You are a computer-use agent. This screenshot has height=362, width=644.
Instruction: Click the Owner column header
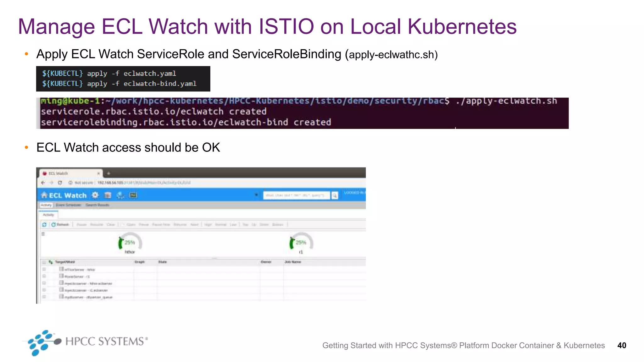coord(266,262)
